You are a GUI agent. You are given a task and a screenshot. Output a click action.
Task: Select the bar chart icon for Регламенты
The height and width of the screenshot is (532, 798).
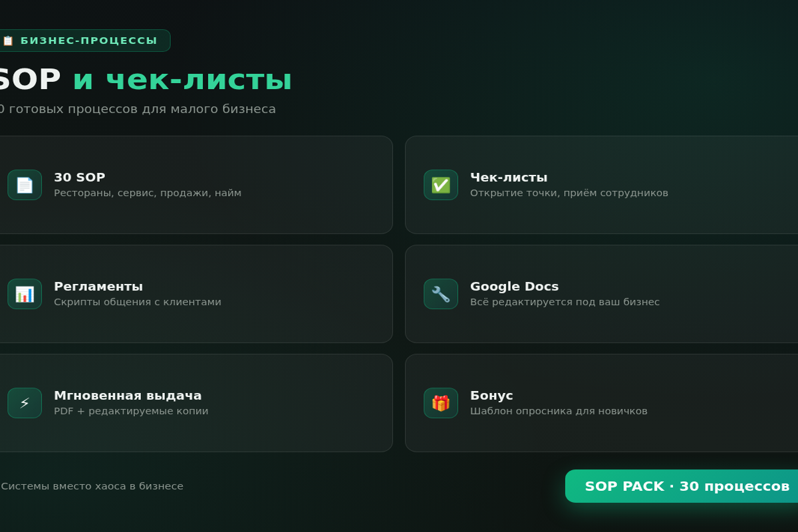coord(25,294)
